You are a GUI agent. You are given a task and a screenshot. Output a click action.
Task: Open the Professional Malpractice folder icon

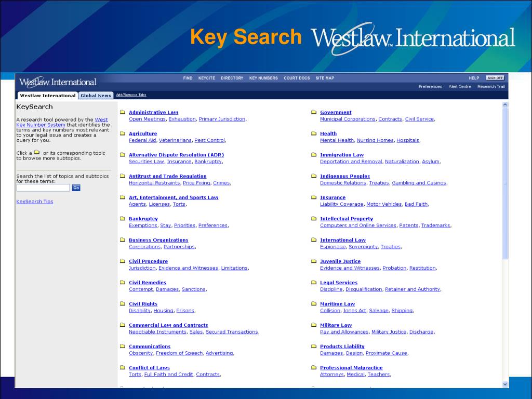point(314,367)
